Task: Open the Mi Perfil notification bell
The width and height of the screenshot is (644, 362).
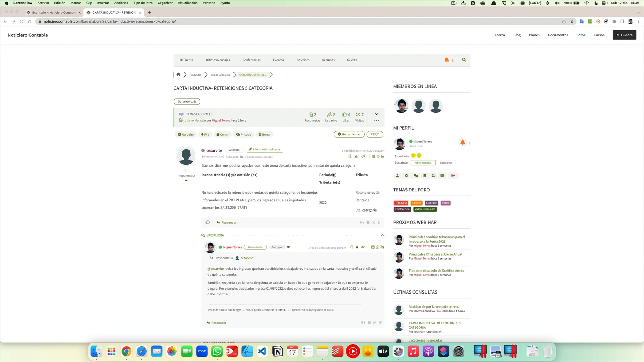Action: 463,142
